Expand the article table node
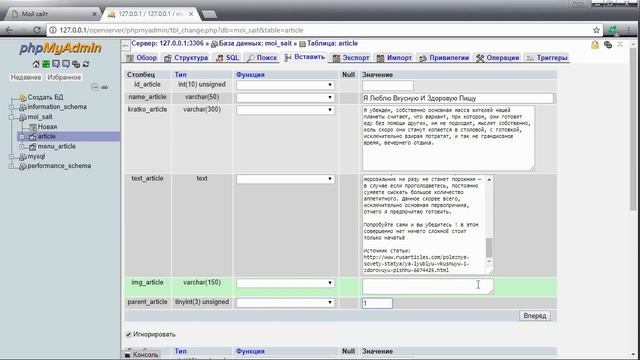Screen dimensions: 640x360 (x=22, y=137)
